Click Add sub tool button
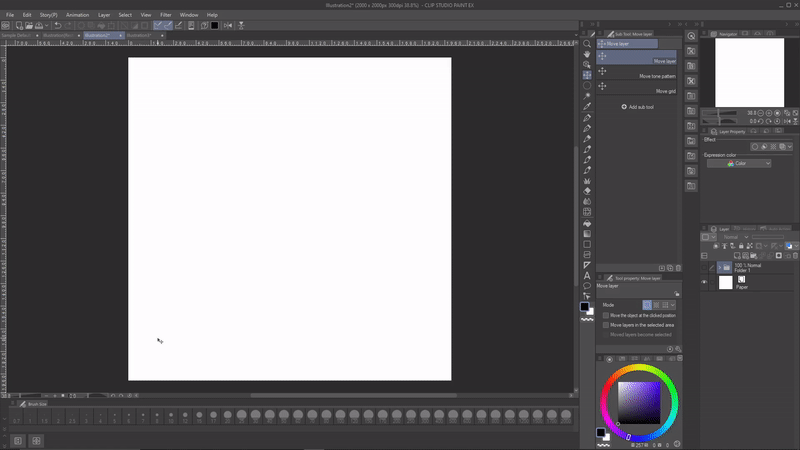The width and height of the screenshot is (800, 450). (638, 107)
